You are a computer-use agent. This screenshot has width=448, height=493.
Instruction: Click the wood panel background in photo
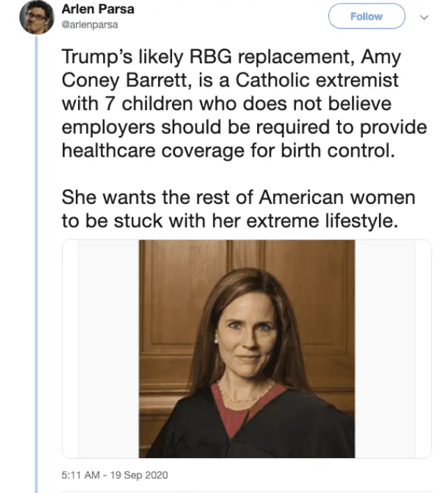(x=174, y=292)
